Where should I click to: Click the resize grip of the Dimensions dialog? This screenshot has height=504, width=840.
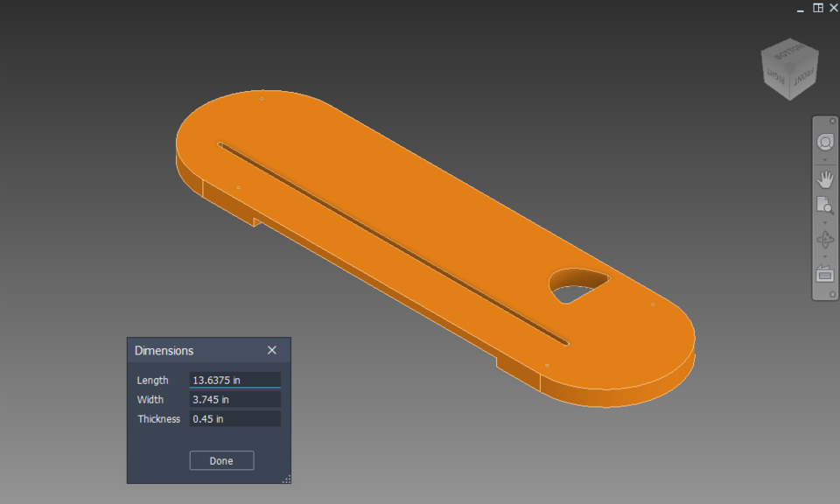(286, 479)
